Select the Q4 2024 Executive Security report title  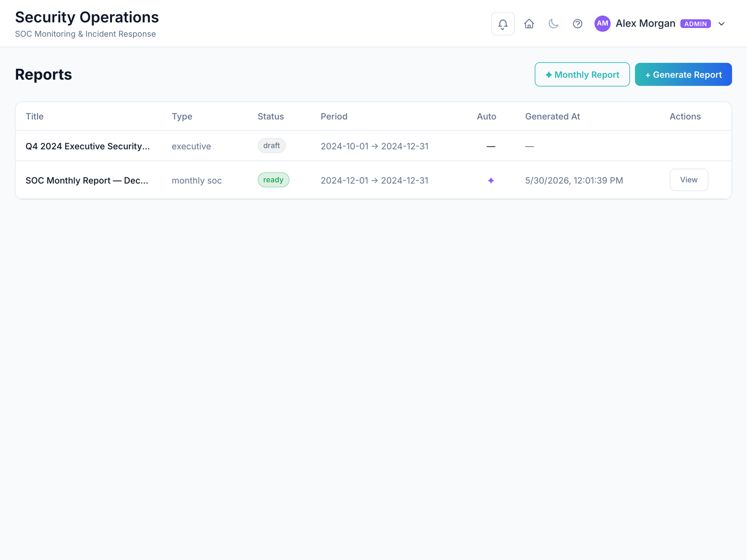point(88,146)
